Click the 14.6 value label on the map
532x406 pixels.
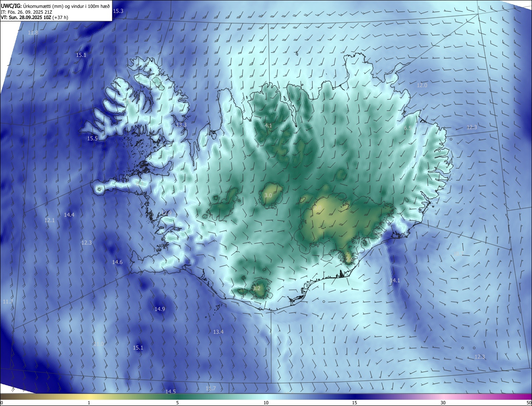(117, 262)
